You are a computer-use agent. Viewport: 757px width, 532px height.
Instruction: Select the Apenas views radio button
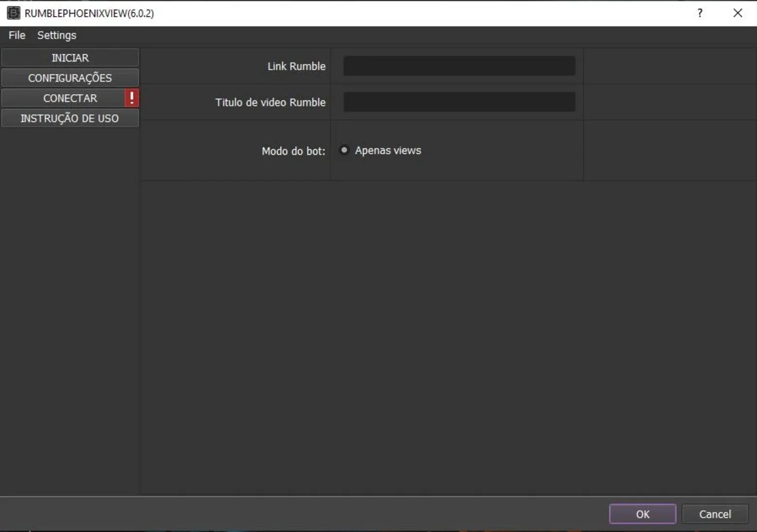[344, 150]
